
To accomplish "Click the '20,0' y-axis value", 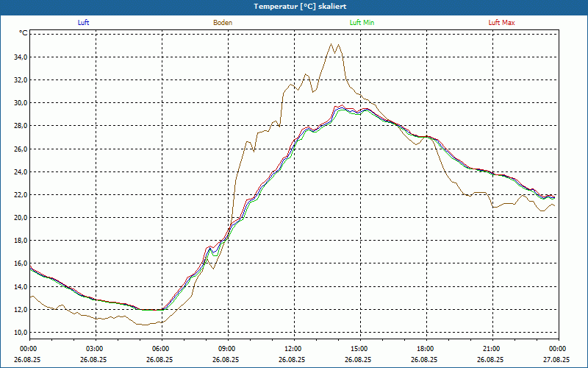I will [x=21, y=218].
